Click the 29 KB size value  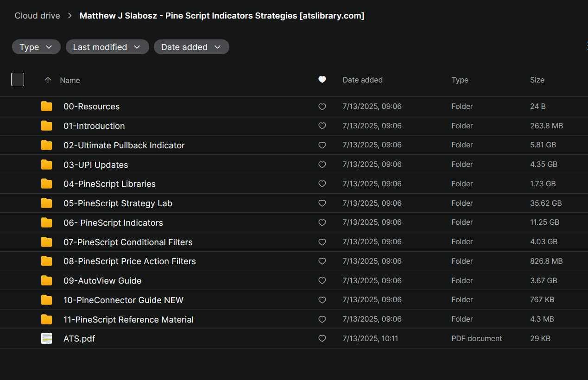[x=540, y=339]
